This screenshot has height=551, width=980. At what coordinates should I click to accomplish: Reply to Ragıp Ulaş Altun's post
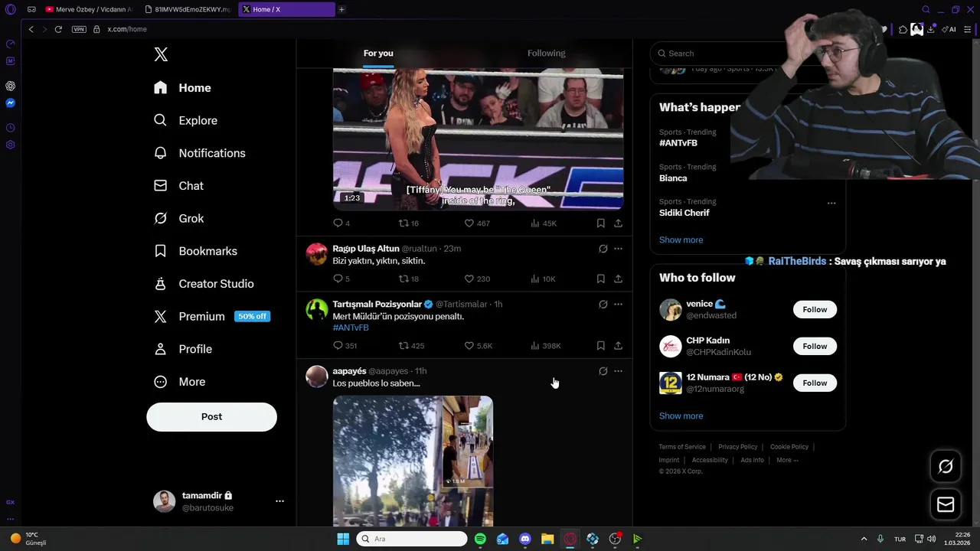point(341,279)
